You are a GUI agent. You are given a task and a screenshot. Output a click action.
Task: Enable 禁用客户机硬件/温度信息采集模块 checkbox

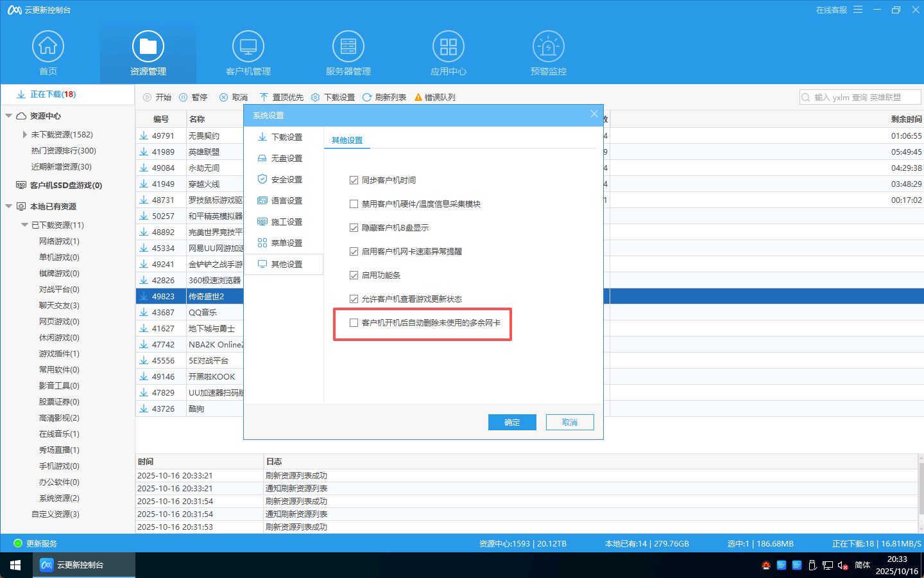354,204
